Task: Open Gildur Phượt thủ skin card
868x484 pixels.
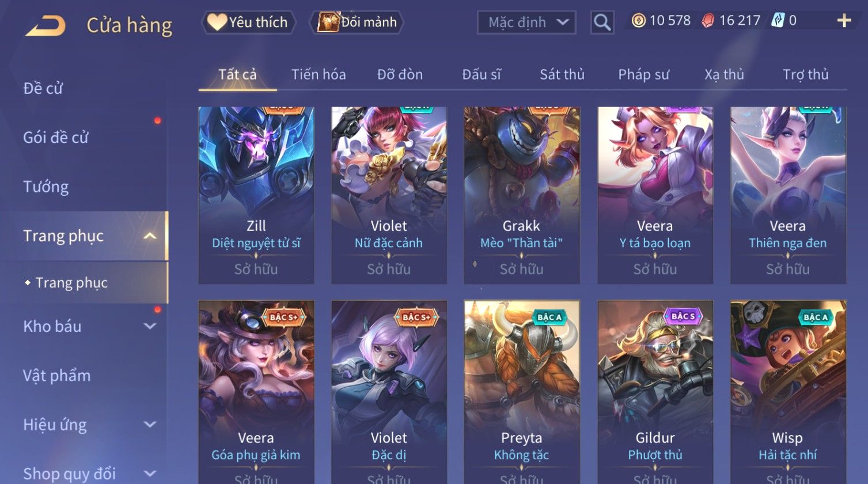Action: (x=655, y=392)
